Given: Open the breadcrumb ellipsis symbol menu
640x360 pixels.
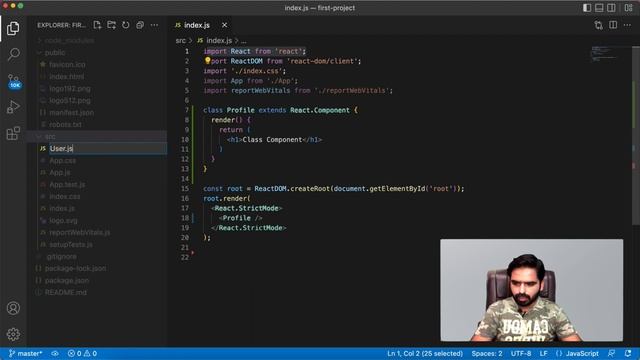Looking at the screenshot, I should click(243, 40).
